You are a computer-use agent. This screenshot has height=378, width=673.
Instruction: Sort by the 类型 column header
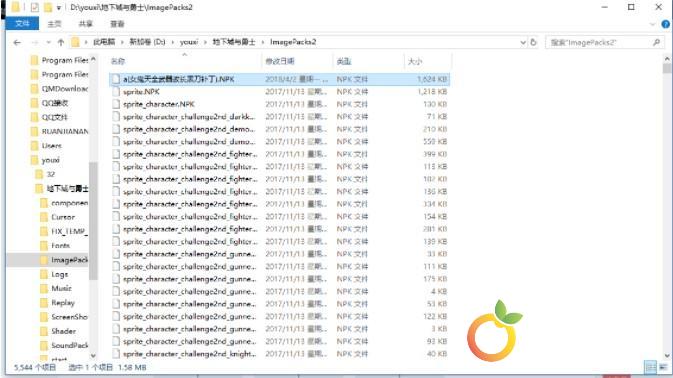pos(344,61)
